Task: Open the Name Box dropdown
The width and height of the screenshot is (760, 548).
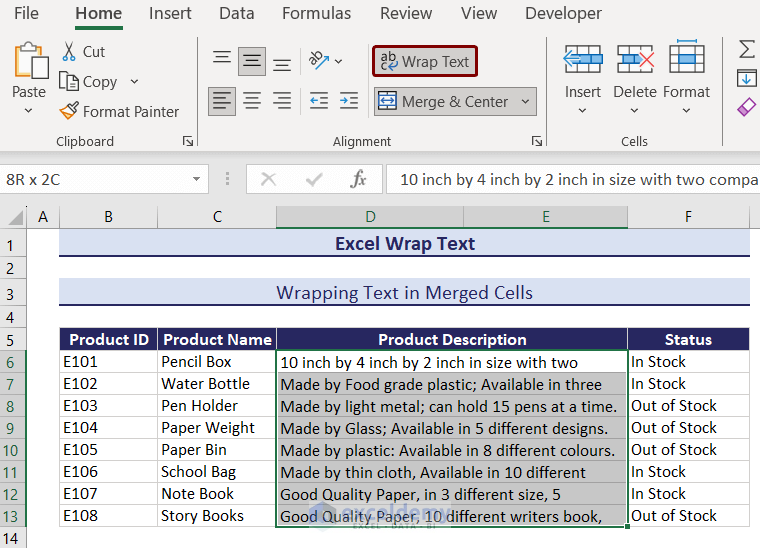Action: tap(196, 179)
